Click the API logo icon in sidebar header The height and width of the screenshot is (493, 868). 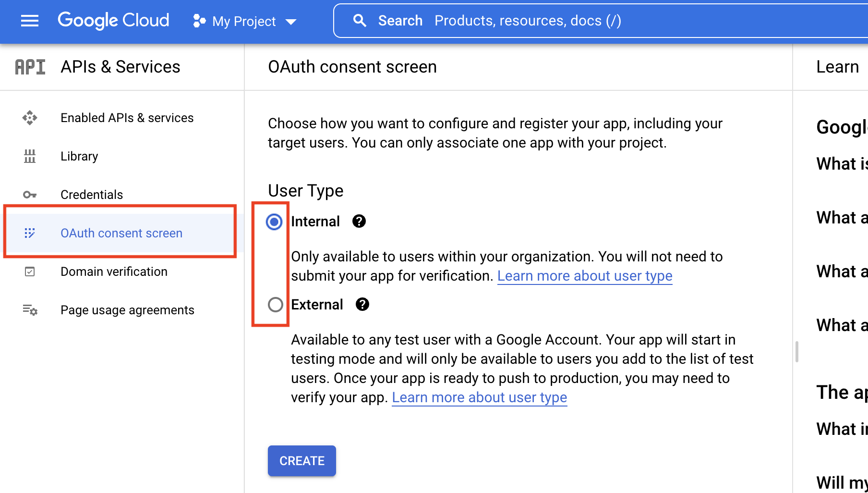point(30,67)
